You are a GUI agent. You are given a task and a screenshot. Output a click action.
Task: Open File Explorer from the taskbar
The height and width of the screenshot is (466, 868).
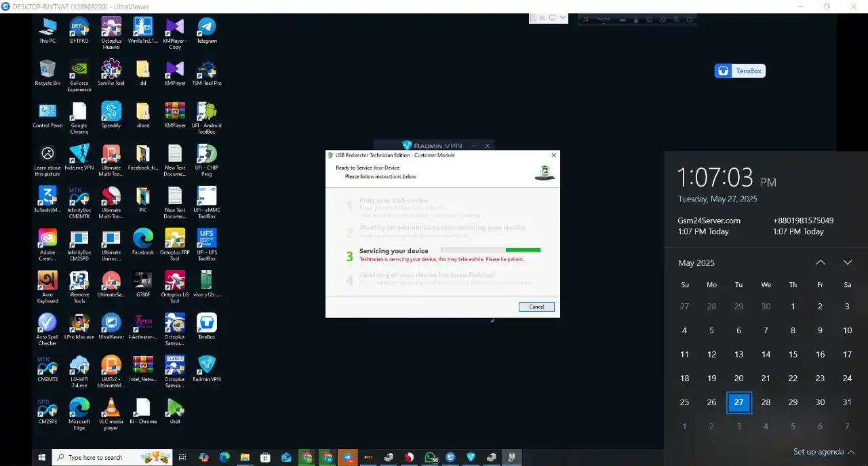click(245, 457)
